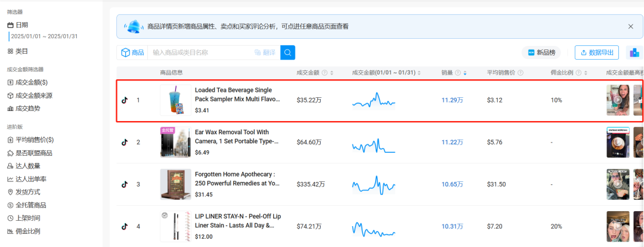Select 达人出单率 filter in sidebar
This screenshot has height=247, width=644.
pyautogui.click(x=30, y=179)
